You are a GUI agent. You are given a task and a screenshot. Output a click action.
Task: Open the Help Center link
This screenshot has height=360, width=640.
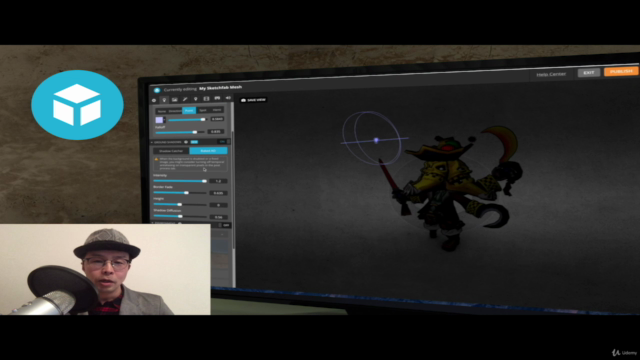(551, 74)
